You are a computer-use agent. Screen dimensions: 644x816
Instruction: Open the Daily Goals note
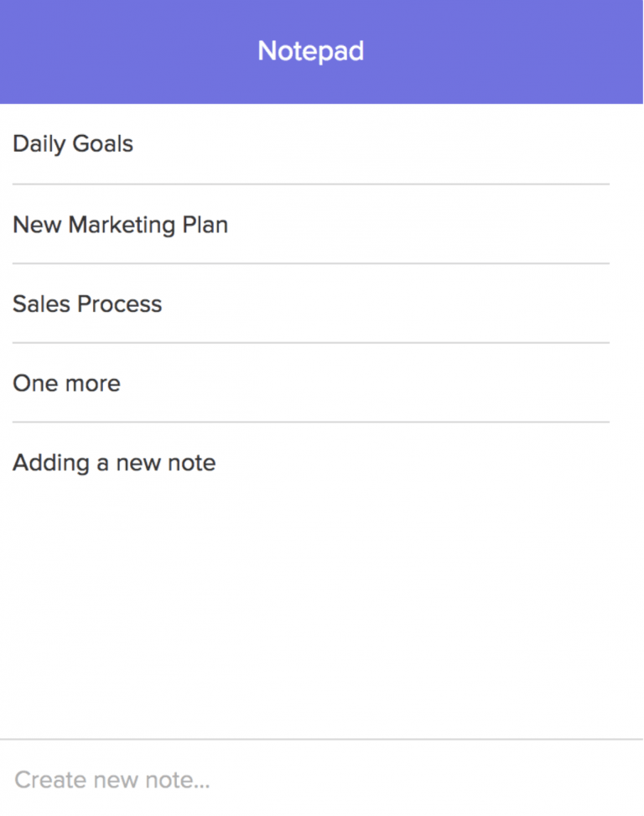coord(73,144)
